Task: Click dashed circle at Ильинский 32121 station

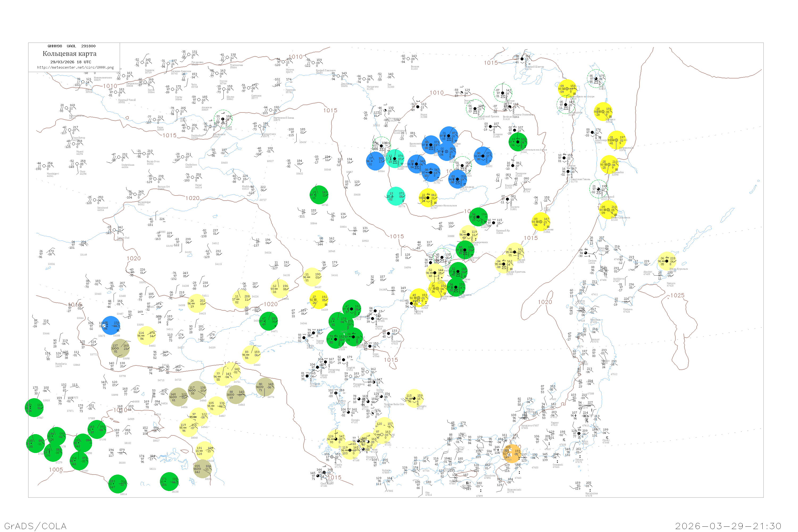Action: pos(598,189)
